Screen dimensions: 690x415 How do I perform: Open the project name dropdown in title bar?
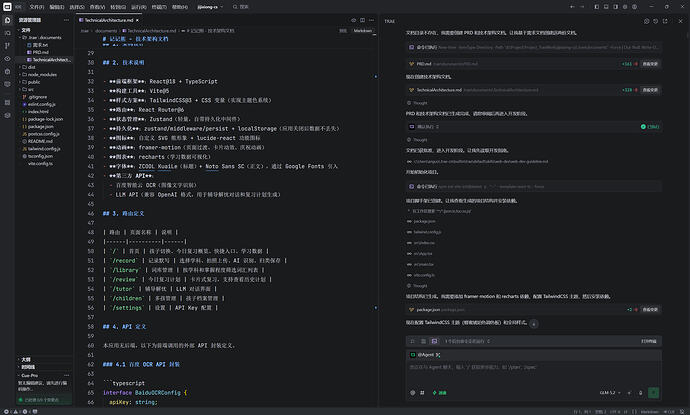(210, 7)
